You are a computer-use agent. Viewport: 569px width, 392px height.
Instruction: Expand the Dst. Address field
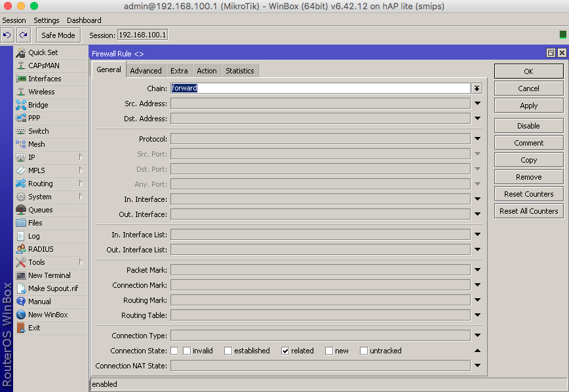(x=477, y=119)
